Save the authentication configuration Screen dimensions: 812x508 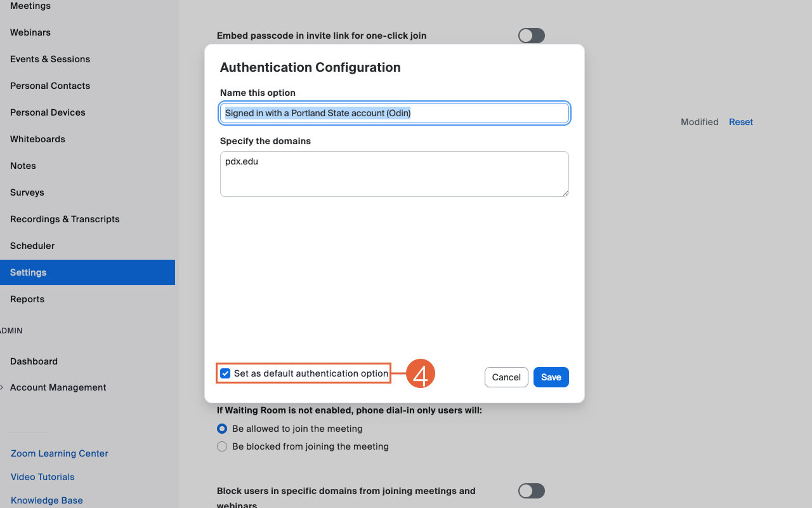click(551, 377)
